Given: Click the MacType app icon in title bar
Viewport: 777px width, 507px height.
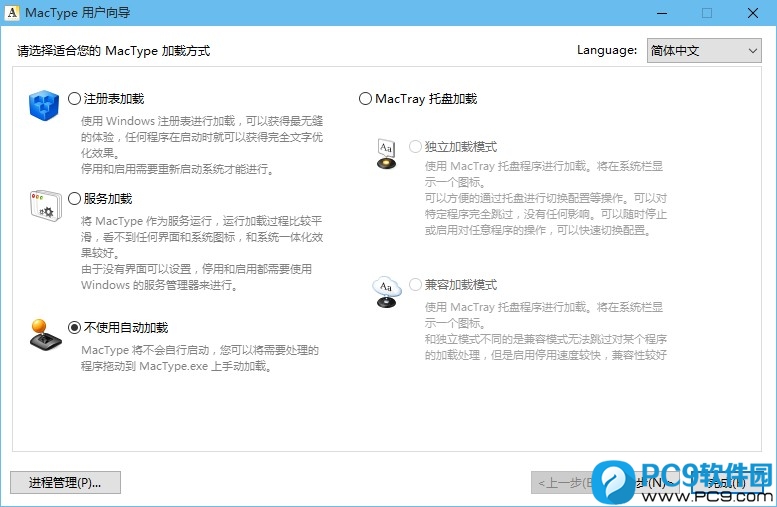Looking at the screenshot, I should coord(12,12).
